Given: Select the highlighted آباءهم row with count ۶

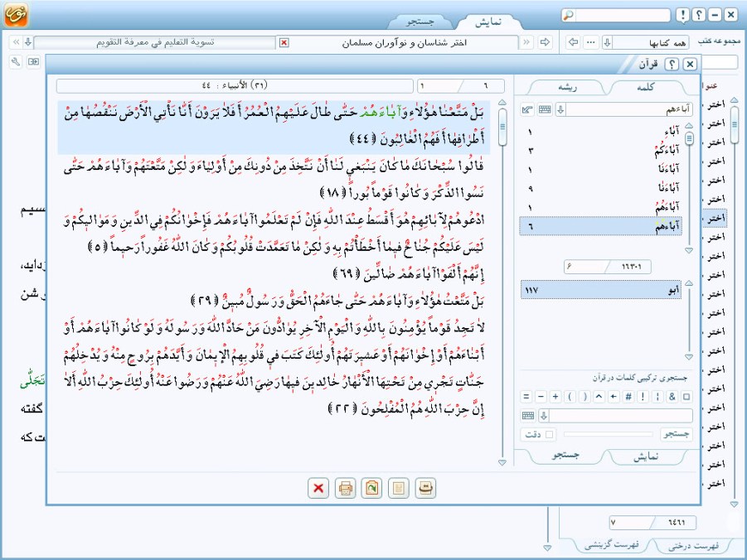Looking at the screenshot, I should point(601,226).
